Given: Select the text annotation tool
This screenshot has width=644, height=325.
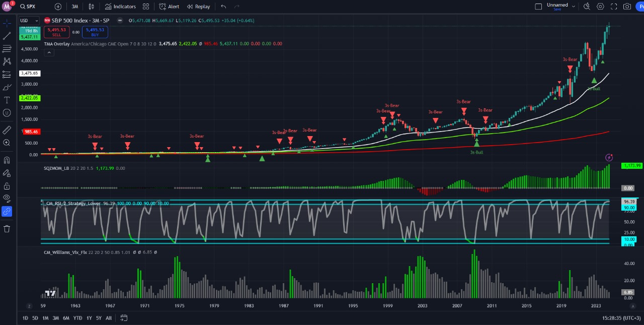Looking at the screenshot, I should click(7, 100).
